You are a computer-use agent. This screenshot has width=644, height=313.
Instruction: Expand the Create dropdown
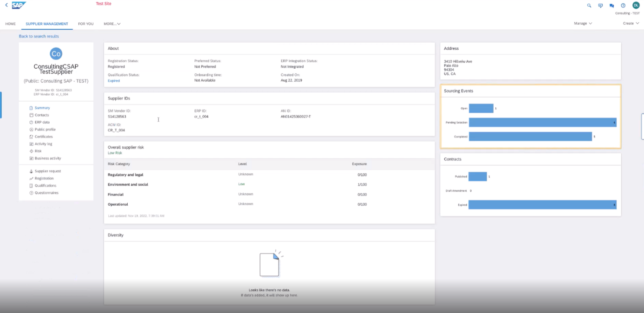pyautogui.click(x=631, y=23)
